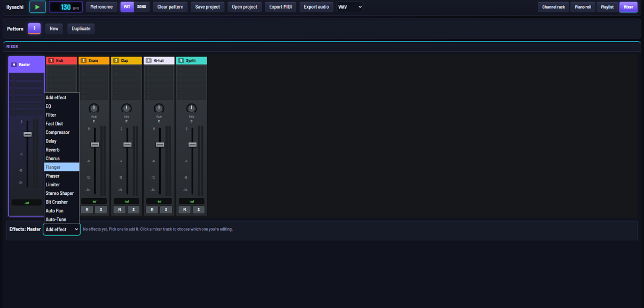Choose Compressor from the effect list

click(61, 132)
